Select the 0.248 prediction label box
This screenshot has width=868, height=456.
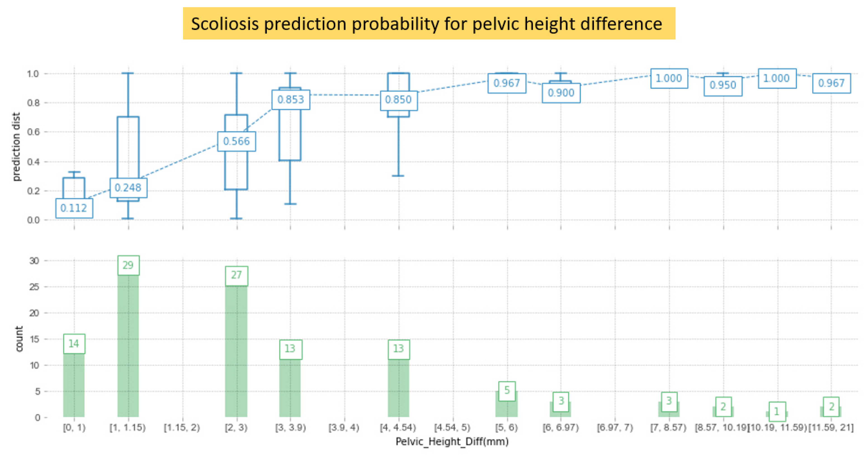click(x=128, y=188)
